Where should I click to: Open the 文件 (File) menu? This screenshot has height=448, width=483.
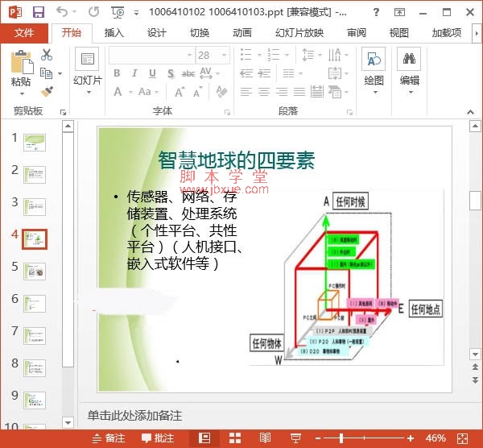click(x=24, y=33)
